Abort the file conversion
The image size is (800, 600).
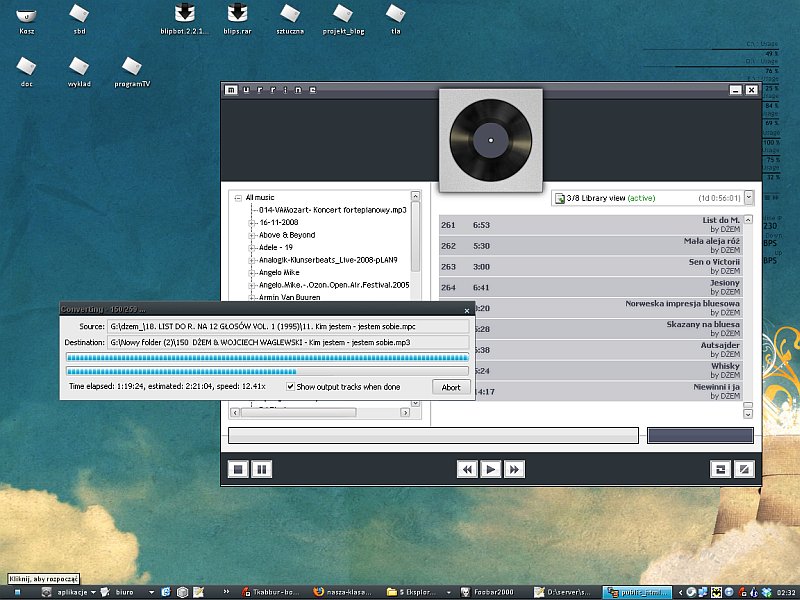pyautogui.click(x=451, y=387)
